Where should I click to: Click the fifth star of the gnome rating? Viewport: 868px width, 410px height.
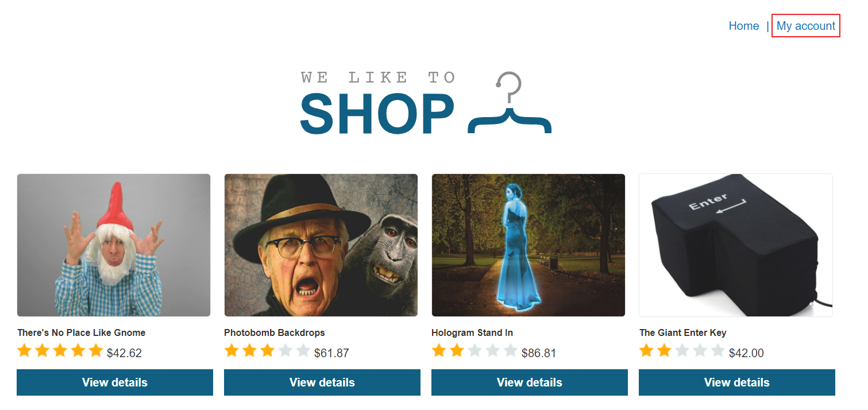point(95,350)
